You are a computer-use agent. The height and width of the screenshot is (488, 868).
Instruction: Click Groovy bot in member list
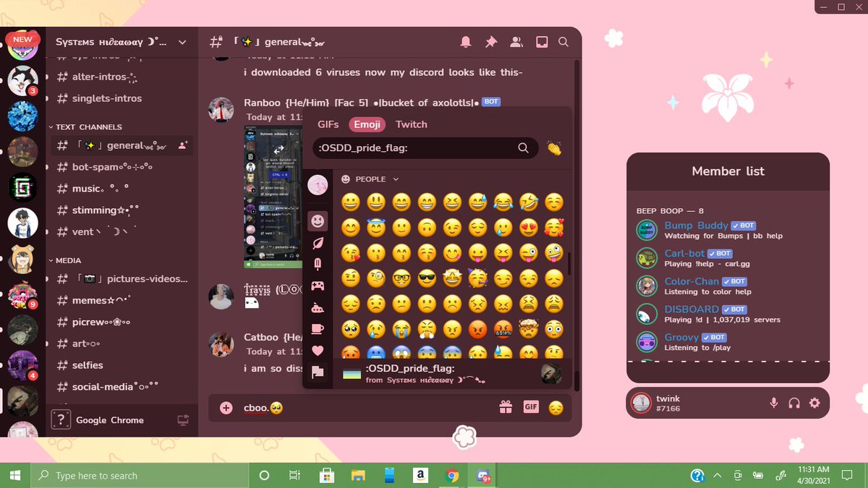(728, 341)
